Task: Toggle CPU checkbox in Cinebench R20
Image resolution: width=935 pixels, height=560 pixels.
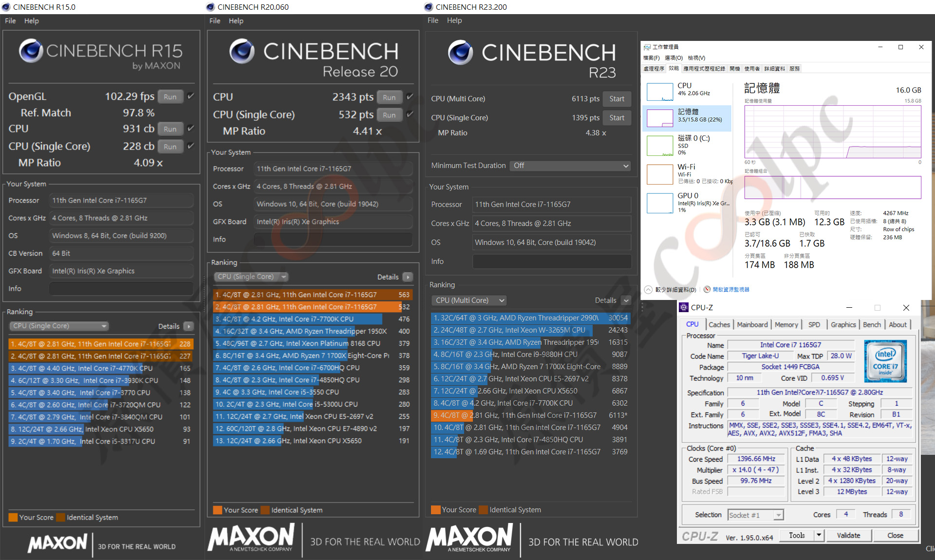Action: coord(410,96)
